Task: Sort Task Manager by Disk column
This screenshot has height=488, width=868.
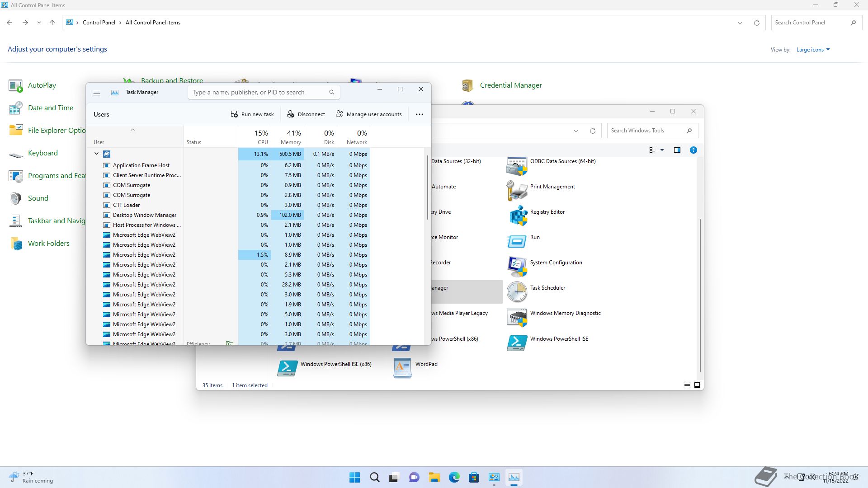Action: click(x=321, y=137)
